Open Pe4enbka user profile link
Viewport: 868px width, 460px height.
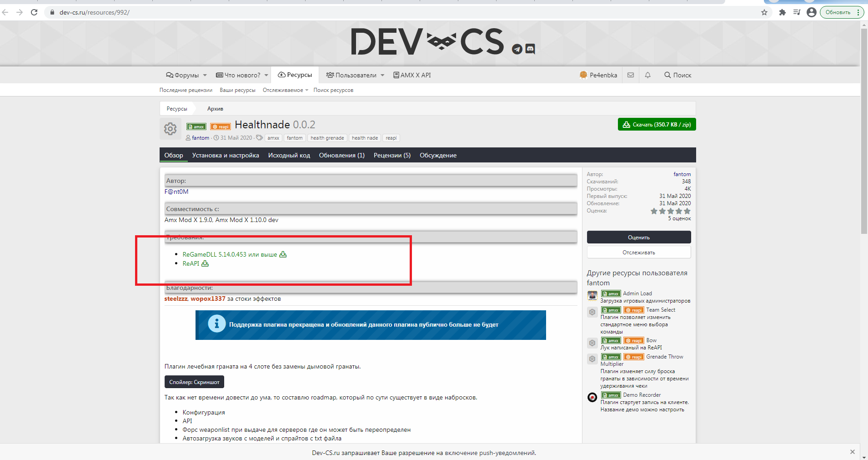pos(598,75)
